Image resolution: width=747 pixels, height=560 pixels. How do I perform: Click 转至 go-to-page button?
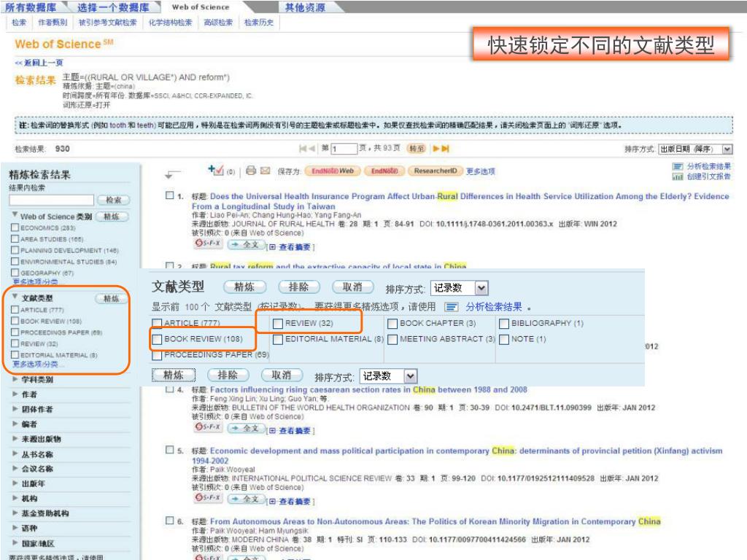417,149
